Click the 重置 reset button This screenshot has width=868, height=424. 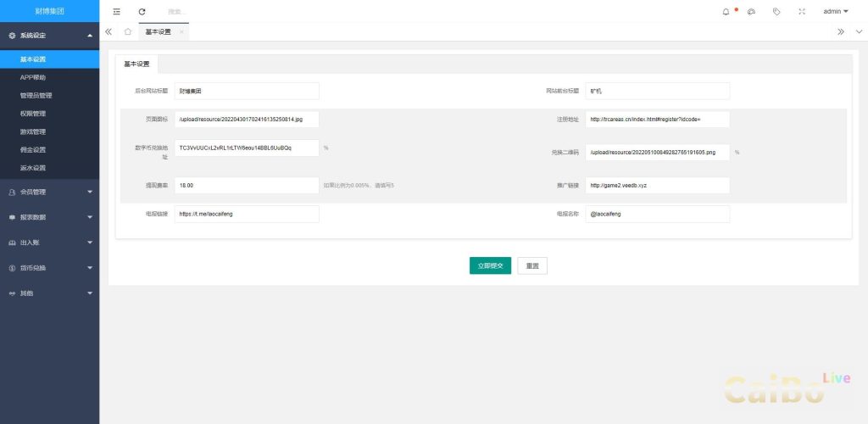click(532, 265)
